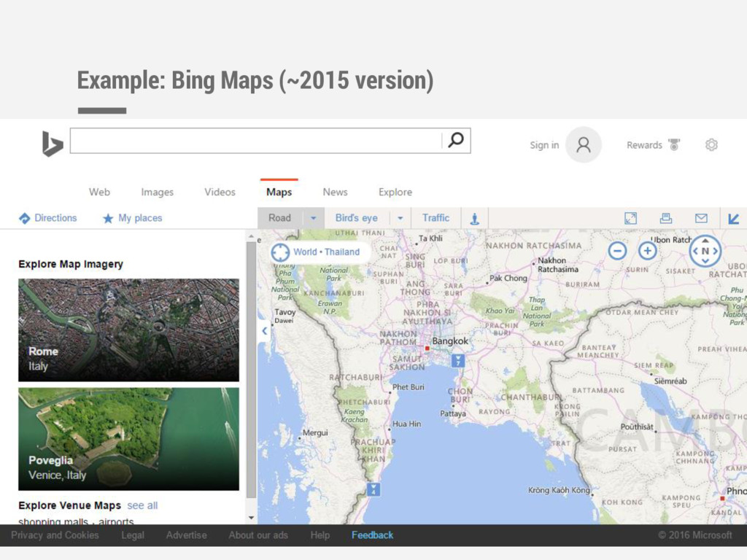This screenshot has width=747, height=560.
Task: Click the print map icon
Action: click(665, 218)
